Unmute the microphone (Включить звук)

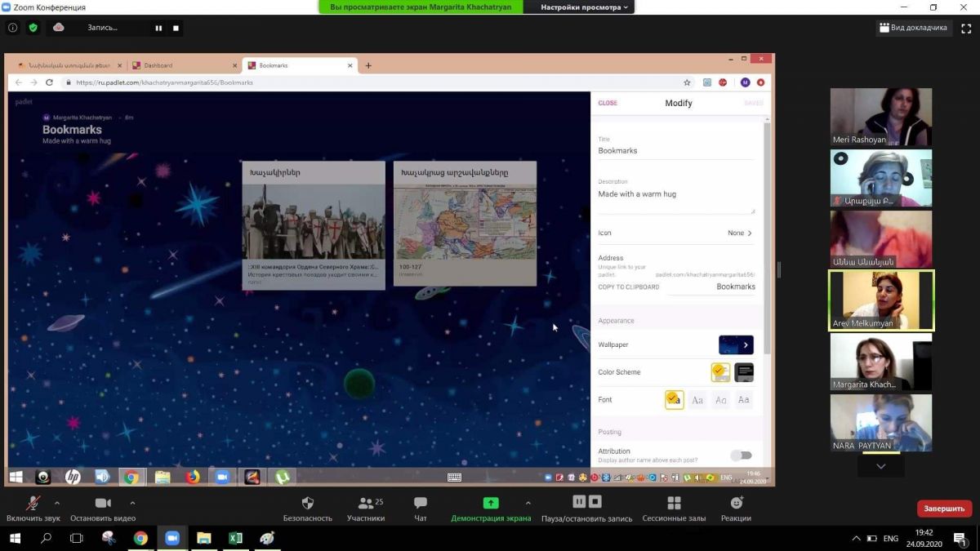[33, 504]
